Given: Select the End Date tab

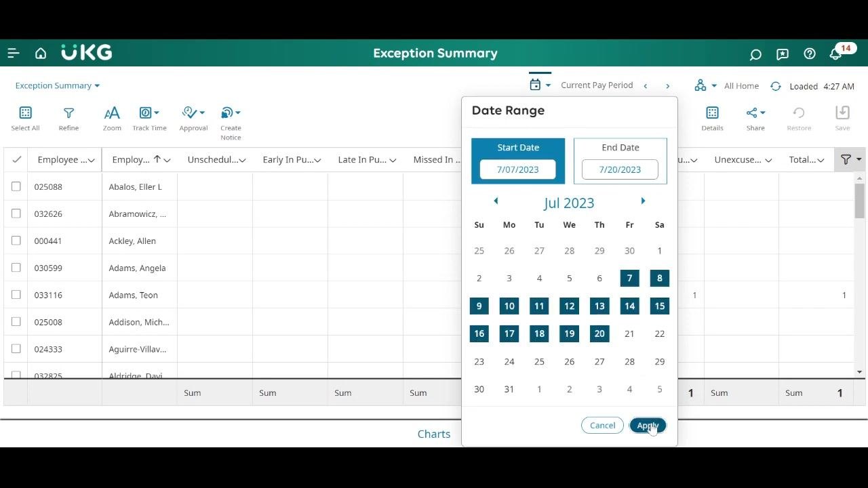Looking at the screenshot, I should click(x=620, y=161).
